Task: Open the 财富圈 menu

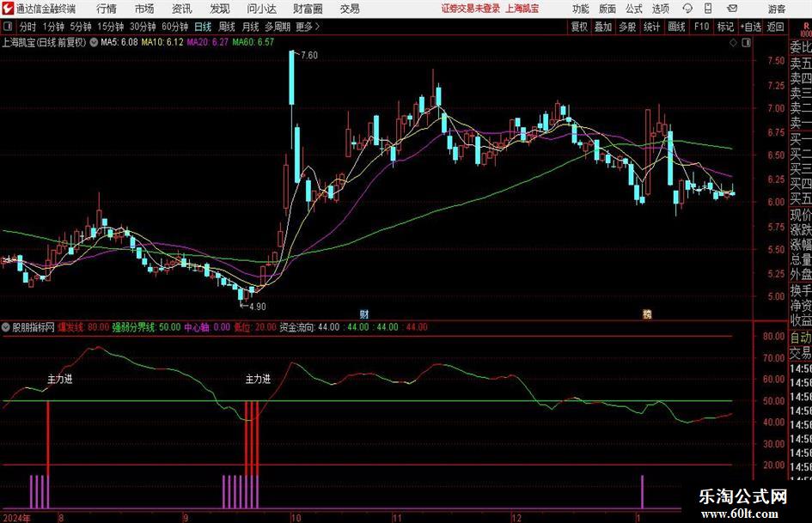Action: click(308, 9)
